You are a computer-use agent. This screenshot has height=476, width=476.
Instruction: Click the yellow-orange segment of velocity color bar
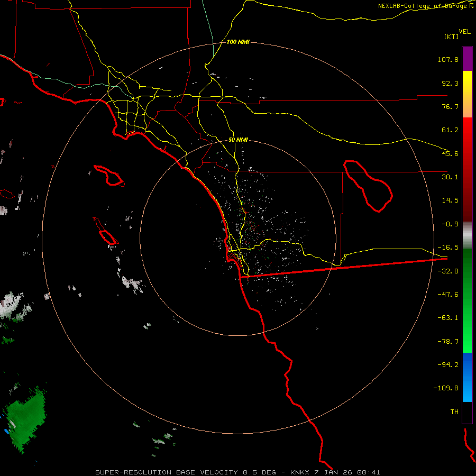467,94
